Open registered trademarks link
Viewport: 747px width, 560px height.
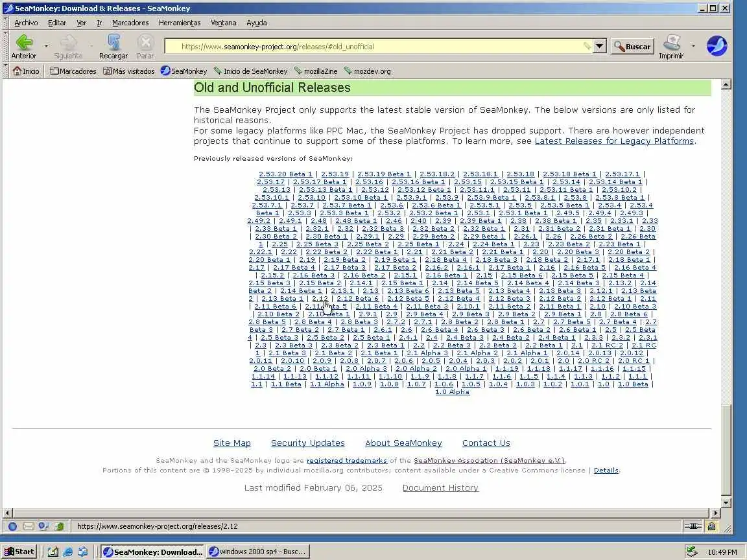point(347,460)
